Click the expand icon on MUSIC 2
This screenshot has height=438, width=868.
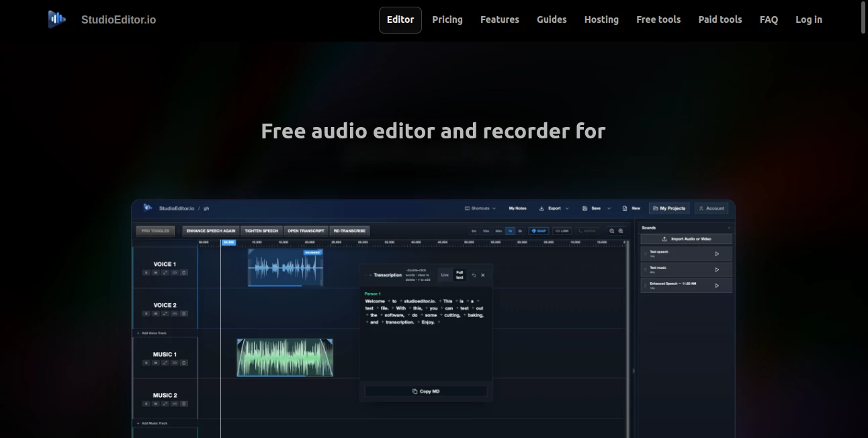(165, 404)
